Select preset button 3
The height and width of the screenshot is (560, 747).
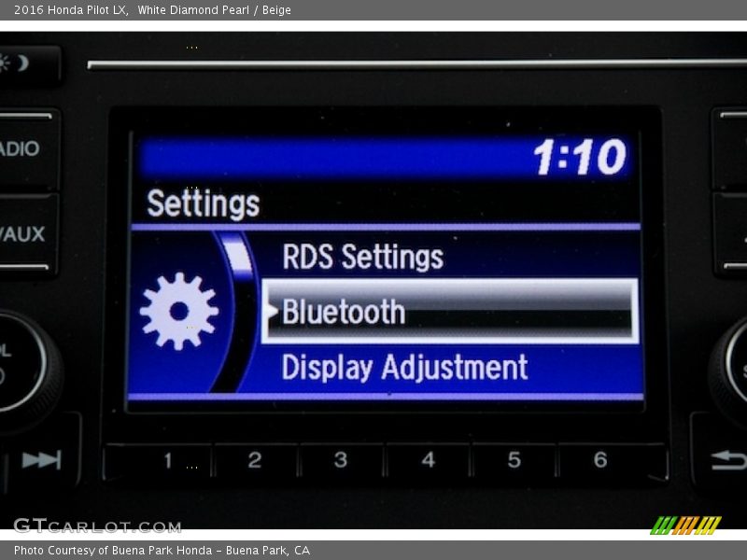341,460
